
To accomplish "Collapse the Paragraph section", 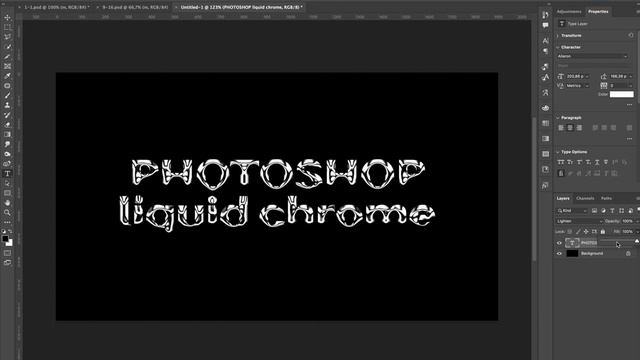I will [x=558, y=118].
